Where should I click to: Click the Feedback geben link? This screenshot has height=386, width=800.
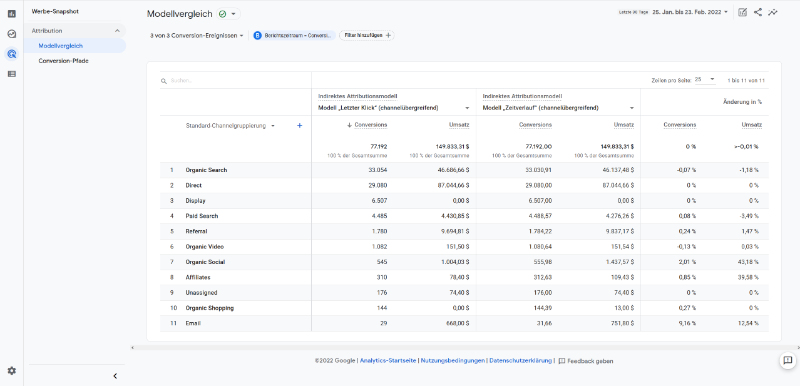pyautogui.click(x=586, y=361)
